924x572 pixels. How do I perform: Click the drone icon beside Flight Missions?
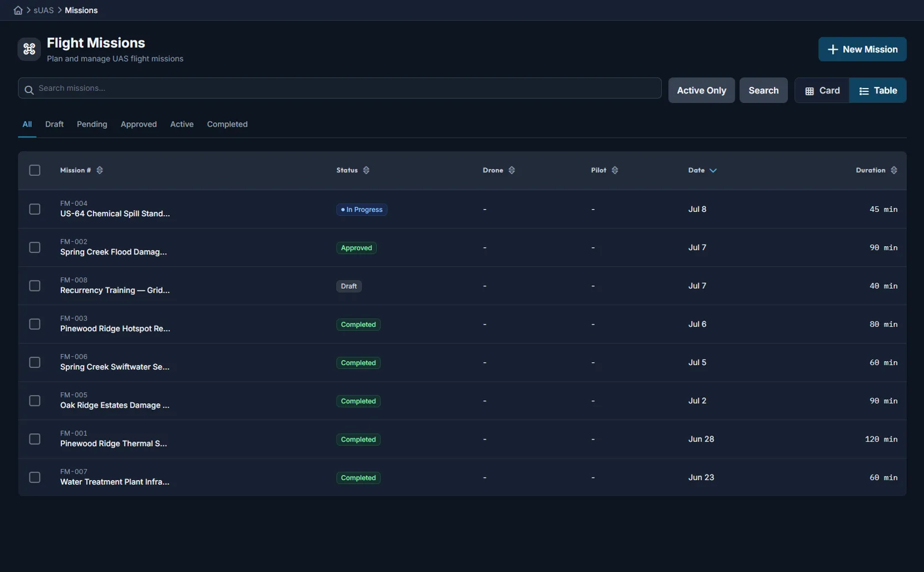[29, 49]
